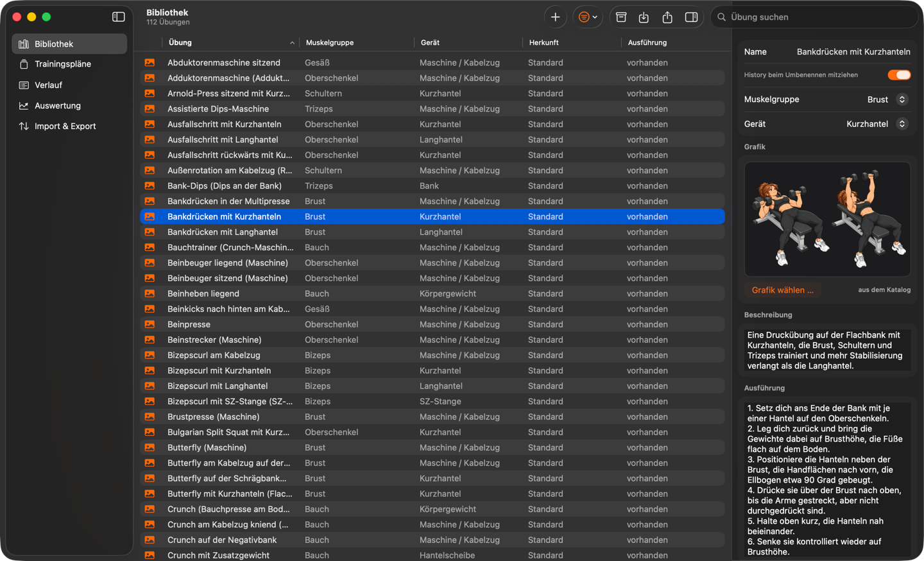924x561 pixels.
Task: Click the import (download tray) toolbar icon
Action: pos(644,17)
